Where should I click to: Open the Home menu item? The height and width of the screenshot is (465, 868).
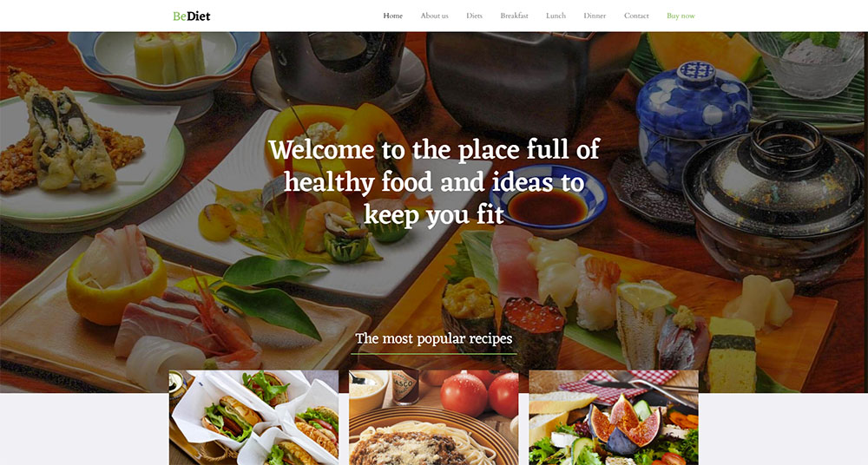[x=392, y=16]
